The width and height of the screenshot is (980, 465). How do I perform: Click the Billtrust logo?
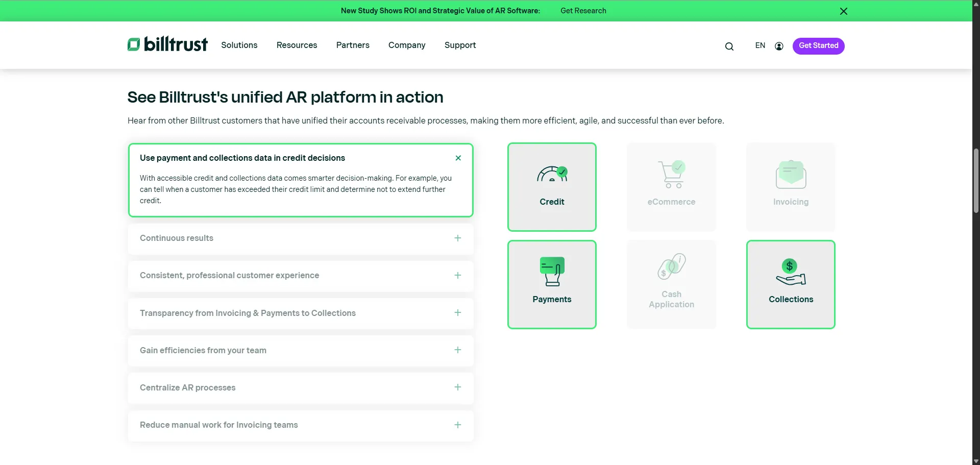point(167,44)
